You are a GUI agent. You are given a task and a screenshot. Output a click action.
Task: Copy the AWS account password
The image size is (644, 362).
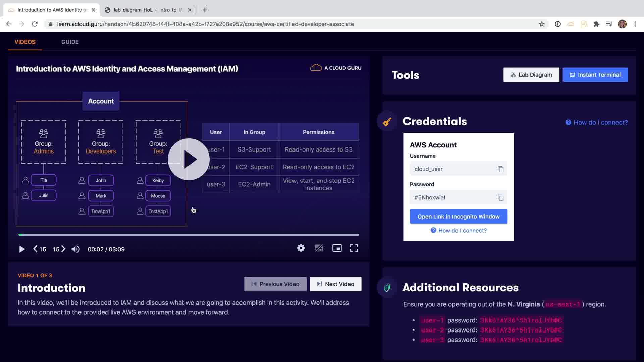coord(500,198)
